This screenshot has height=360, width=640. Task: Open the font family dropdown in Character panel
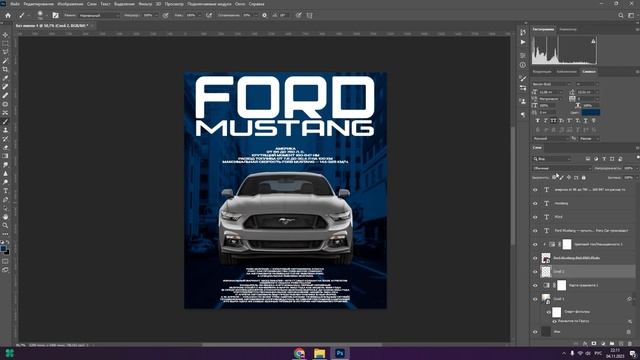[551, 84]
